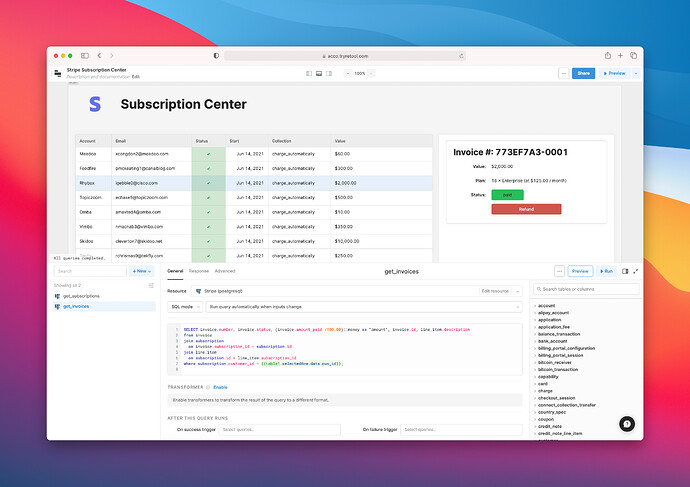Switch to the Response tab
This screenshot has height=487, width=690.
click(199, 271)
